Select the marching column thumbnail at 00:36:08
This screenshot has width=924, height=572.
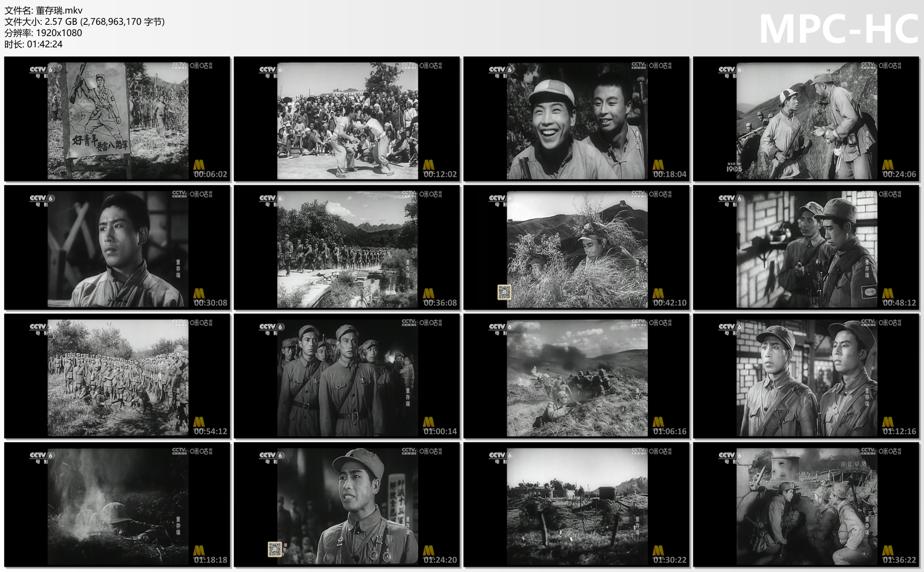pyautogui.click(x=347, y=249)
